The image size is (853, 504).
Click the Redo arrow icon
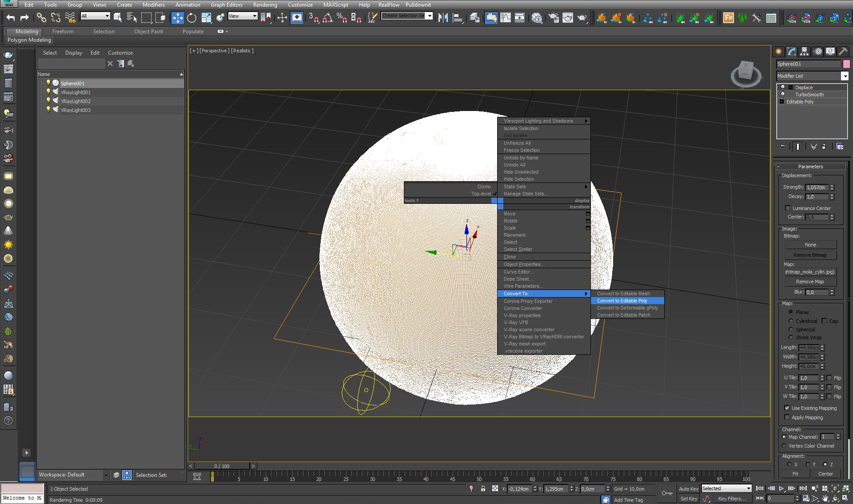[24, 18]
